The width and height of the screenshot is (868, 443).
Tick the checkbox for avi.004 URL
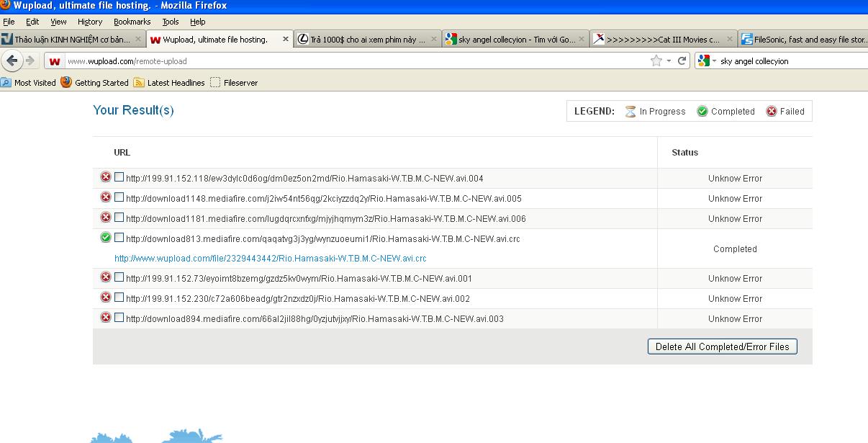pyautogui.click(x=119, y=176)
